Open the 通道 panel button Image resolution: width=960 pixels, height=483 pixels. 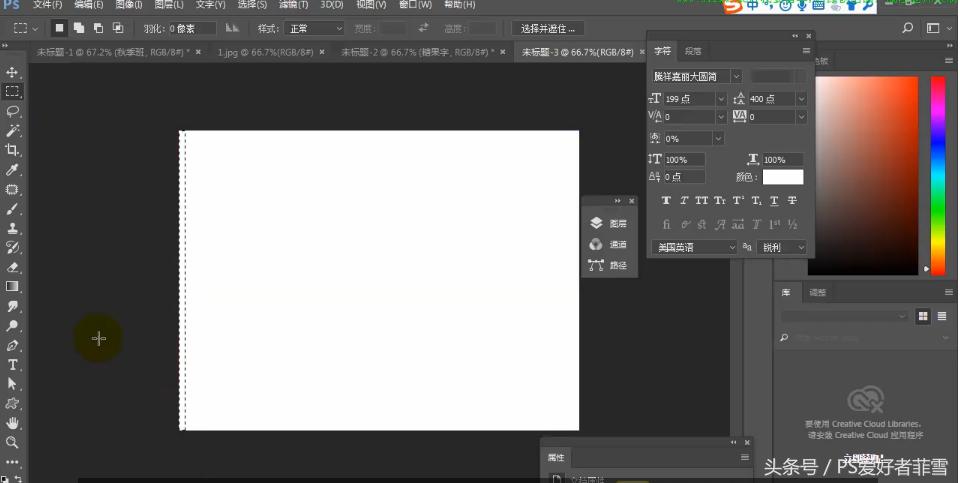[x=608, y=244]
